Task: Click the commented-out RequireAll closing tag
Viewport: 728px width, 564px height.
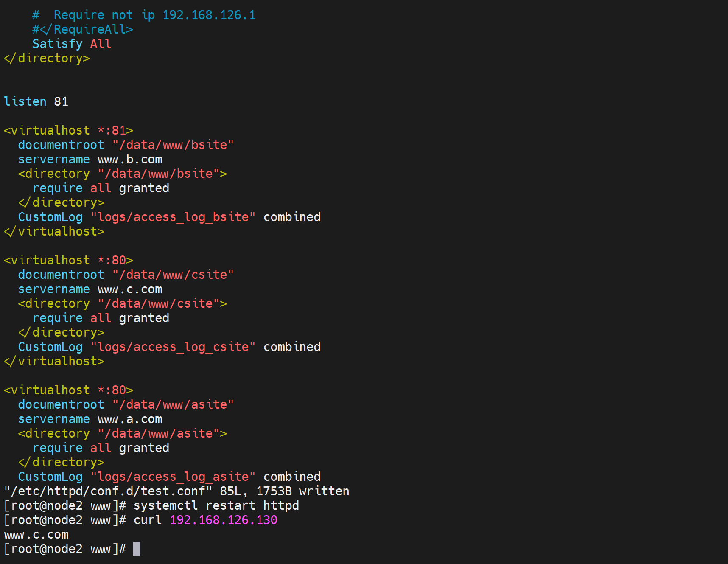Action: [x=83, y=29]
